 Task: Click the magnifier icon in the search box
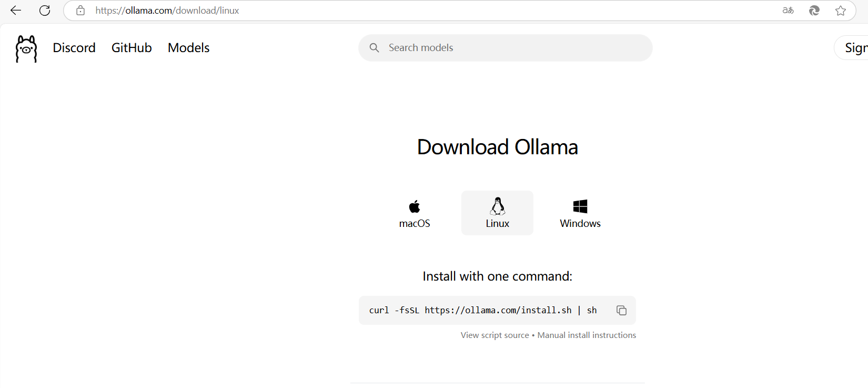tap(375, 48)
